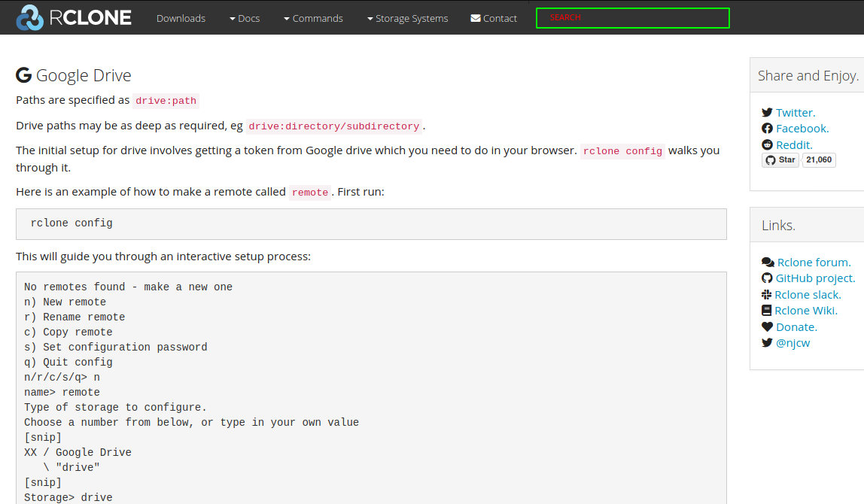Click the 'remote' inline code word
The height and width of the screenshot is (504, 864).
[309, 193]
